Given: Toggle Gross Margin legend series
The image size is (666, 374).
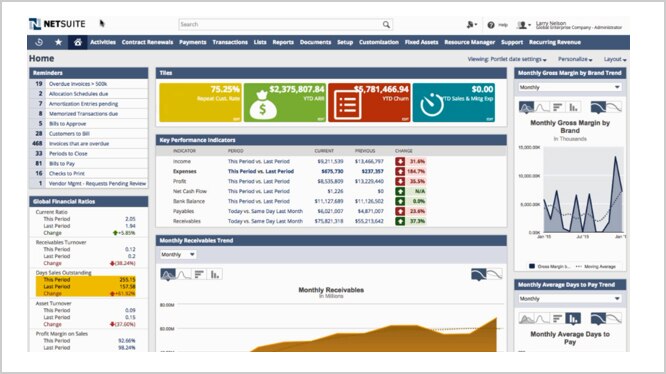Looking at the screenshot, I should click(549, 266).
